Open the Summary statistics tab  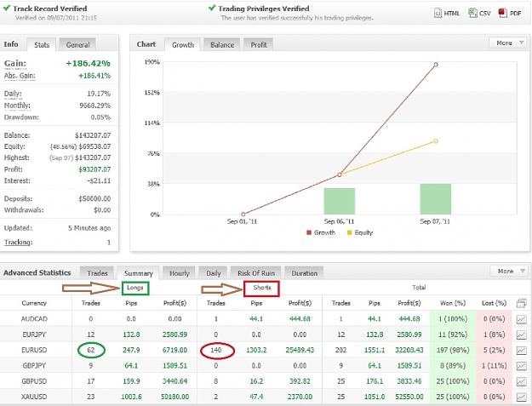138,273
